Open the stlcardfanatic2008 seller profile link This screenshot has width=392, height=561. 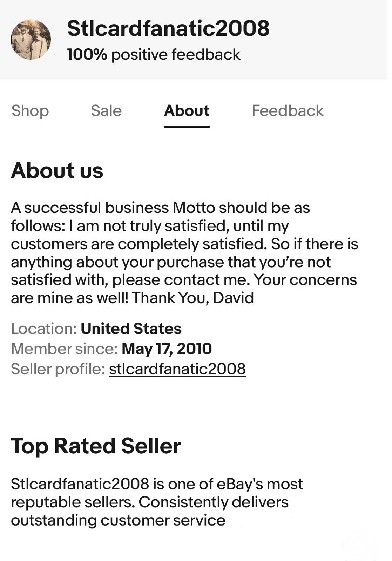click(x=177, y=369)
